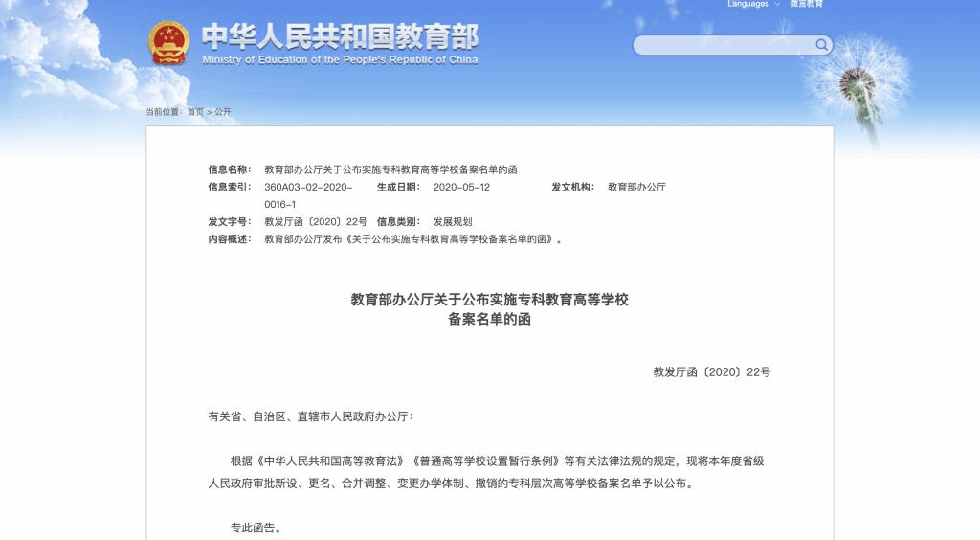Click the 内容概述 summary text
The height and width of the screenshot is (540, 980).
(413, 239)
